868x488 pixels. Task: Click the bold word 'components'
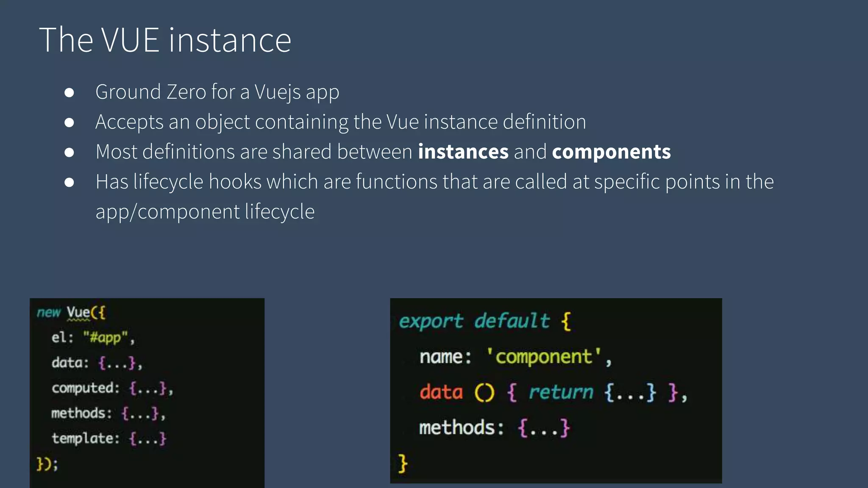tap(611, 152)
